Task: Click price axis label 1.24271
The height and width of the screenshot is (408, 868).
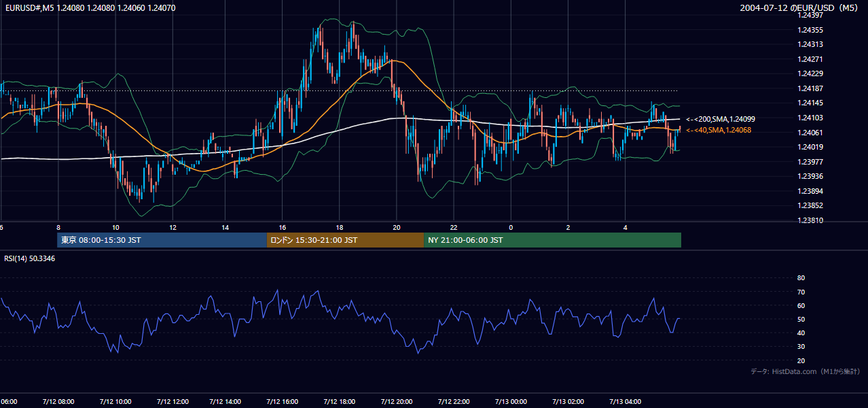Action: click(810, 59)
